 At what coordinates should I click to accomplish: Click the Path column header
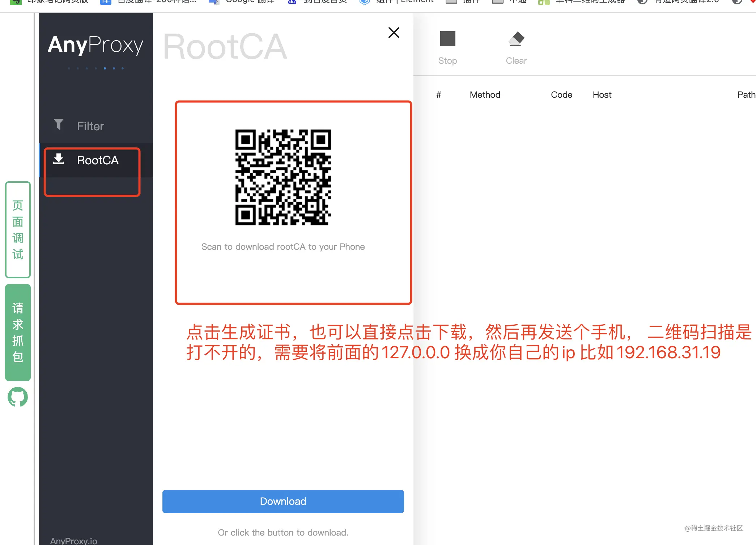(x=746, y=95)
